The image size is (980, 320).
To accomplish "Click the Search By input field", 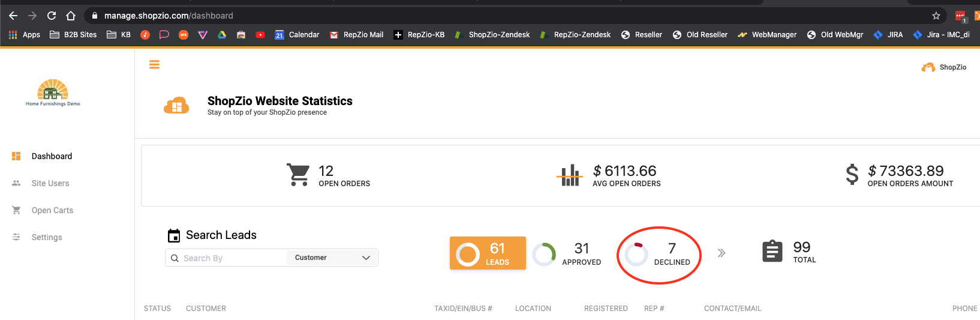I will [226, 258].
